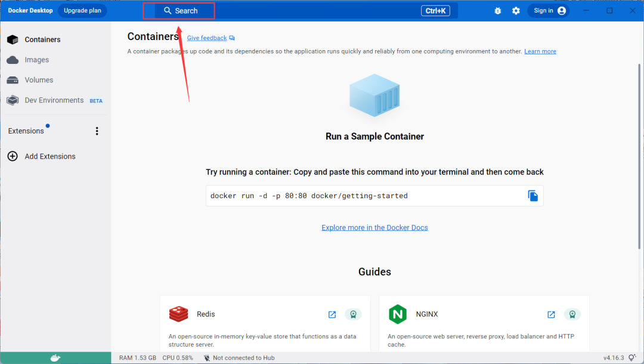Click the docker run command text
The height and width of the screenshot is (364, 644).
pos(309,196)
